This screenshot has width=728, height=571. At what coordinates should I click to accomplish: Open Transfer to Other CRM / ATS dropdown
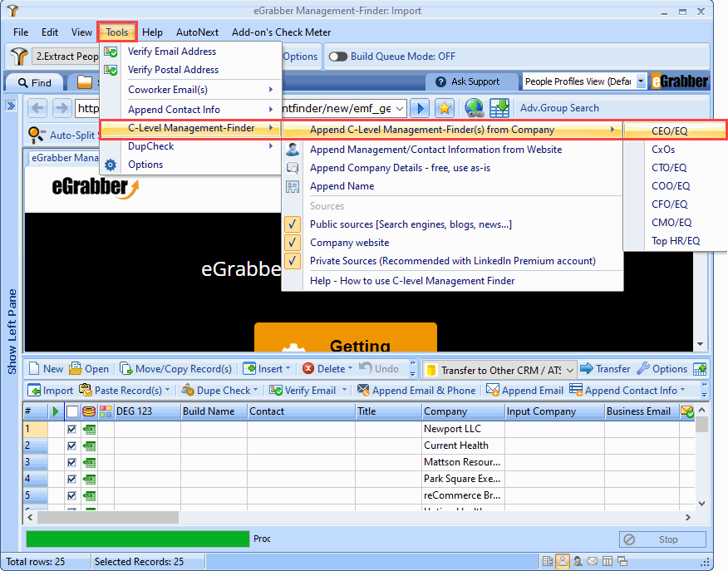point(570,370)
